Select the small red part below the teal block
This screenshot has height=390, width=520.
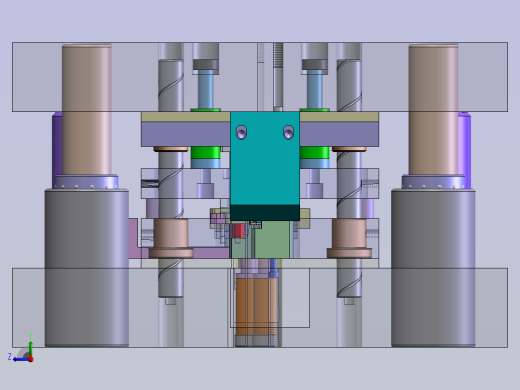(x=238, y=231)
